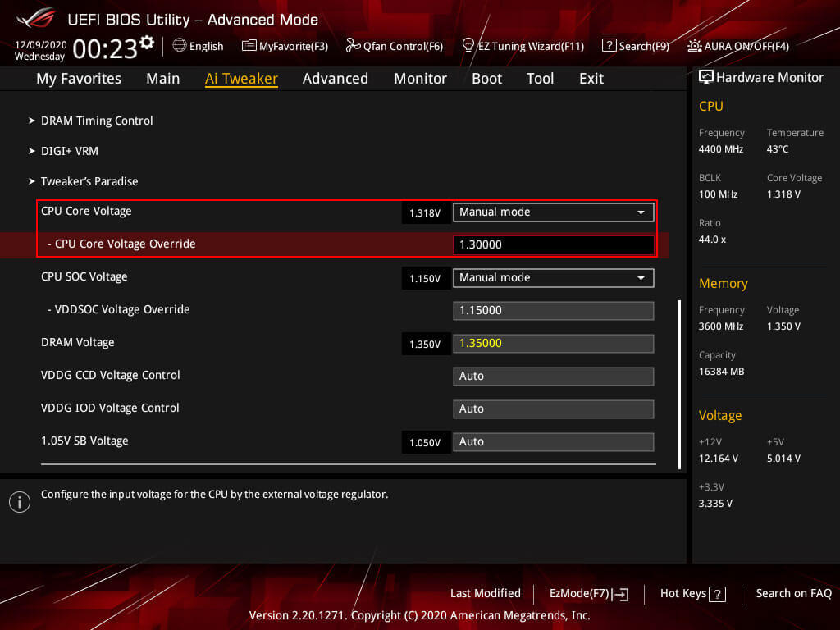Toggle AURA ON/OFF light icon
Image resolution: width=840 pixels, height=630 pixels.
click(x=694, y=46)
